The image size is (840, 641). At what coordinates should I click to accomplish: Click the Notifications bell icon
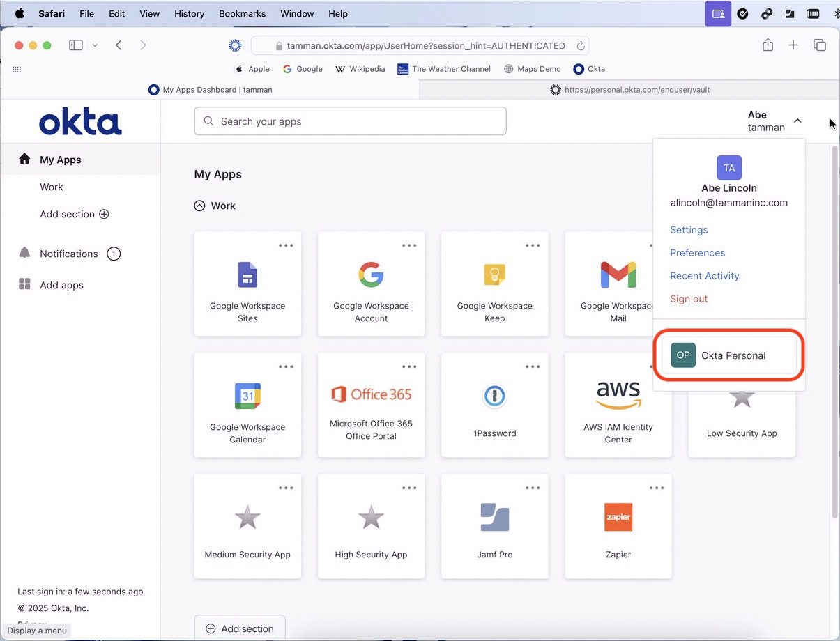pyautogui.click(x=24, y=253)
